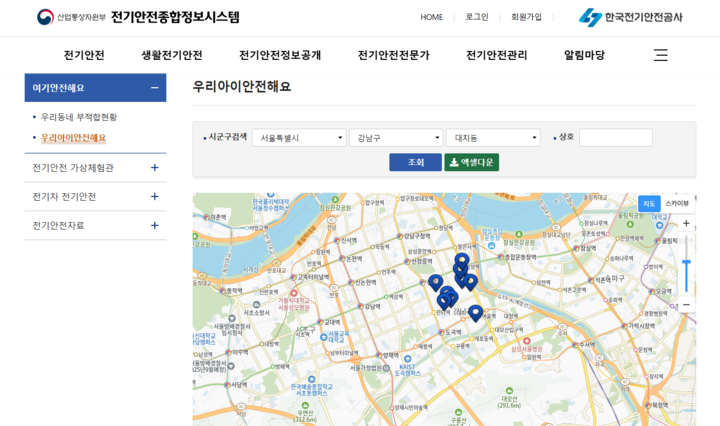Expand 전기차 전기안전 sidebar section
The width and height of the screenshot is (720, 426).
tap(154, 197)
